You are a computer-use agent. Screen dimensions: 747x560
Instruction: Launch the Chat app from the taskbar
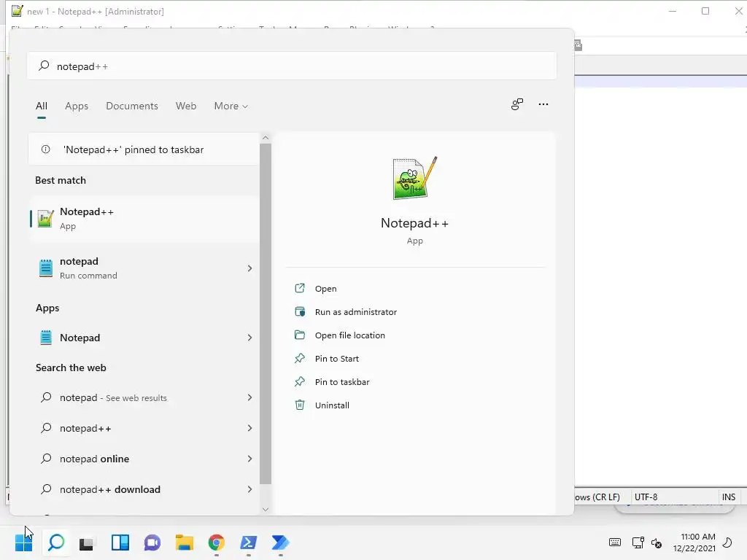(x=152, y=542)
